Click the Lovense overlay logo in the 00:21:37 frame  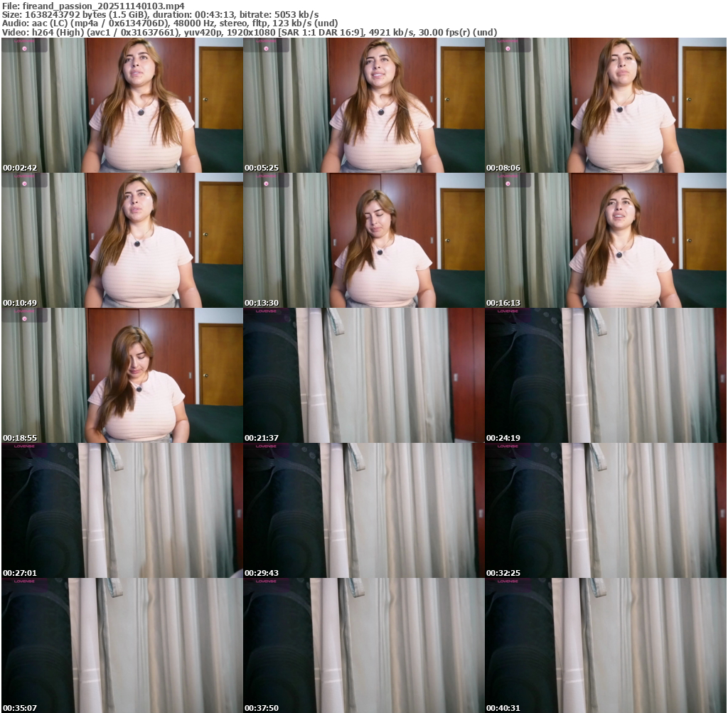click(x=266, y=311)
